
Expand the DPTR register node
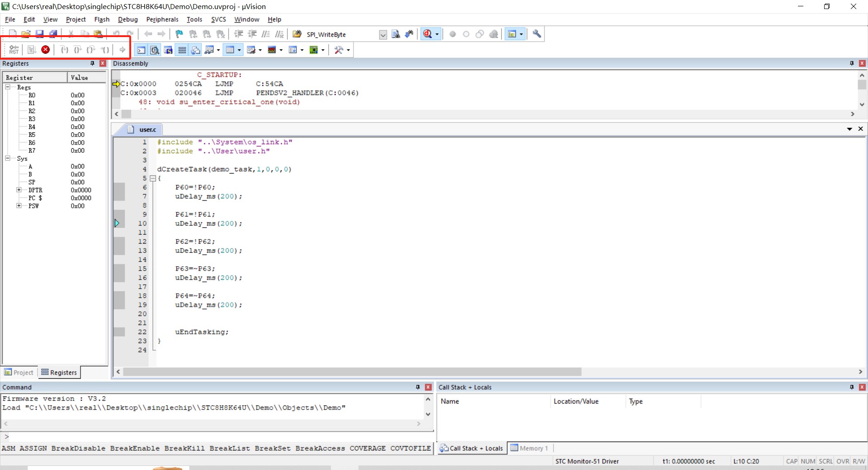pos(19,190)
